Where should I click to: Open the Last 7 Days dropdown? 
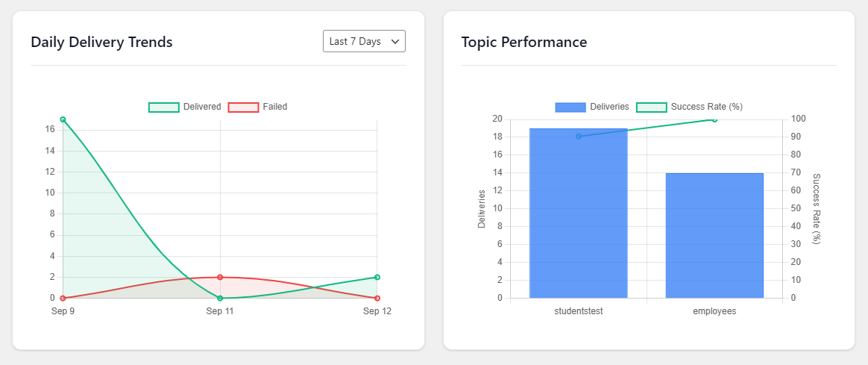point(364,41)
